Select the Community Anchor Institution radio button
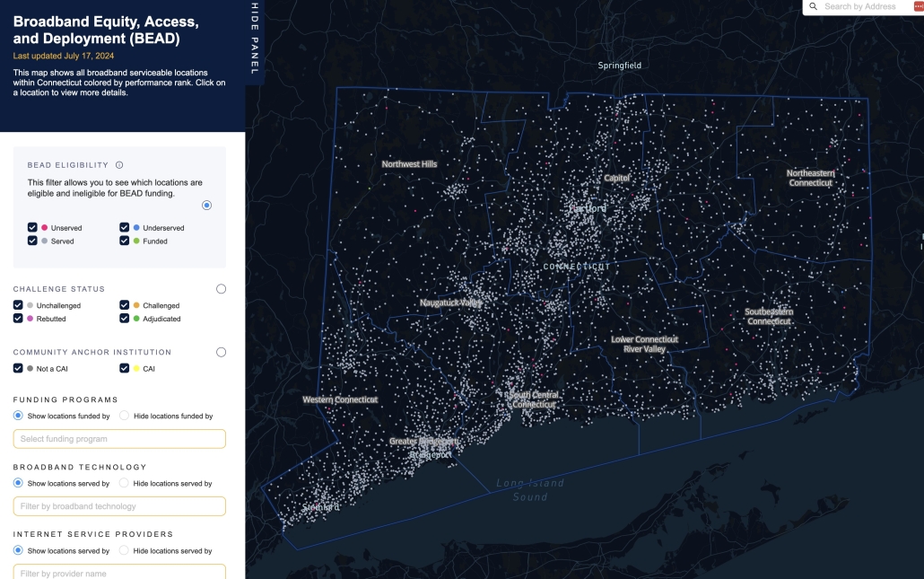Image resolution: width=924 pixels, height=579 pixels. 221,352
